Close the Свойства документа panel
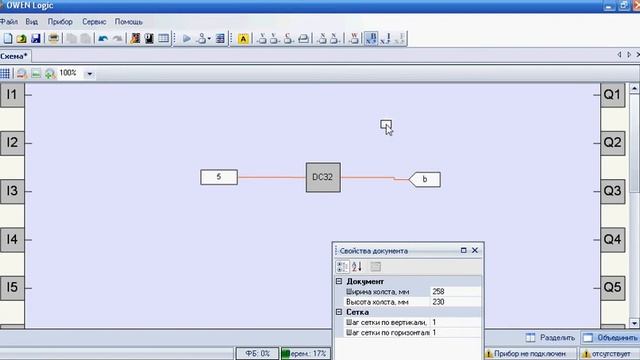 [x=475, y=250]
